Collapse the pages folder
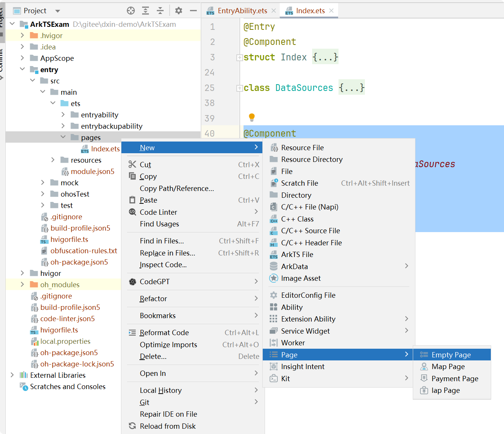The width and height of the screenshot is (504, 434). point(63,137)
